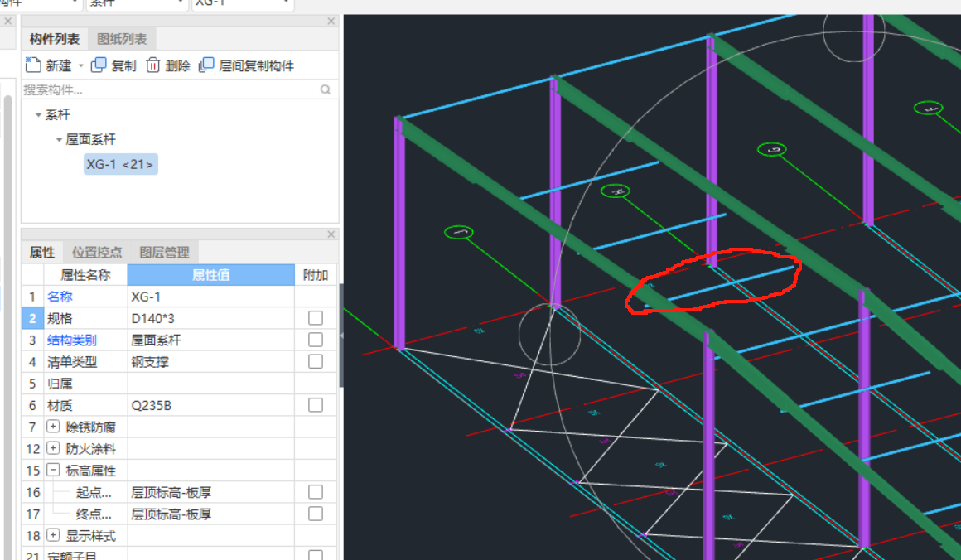
Task: Click the panel collapse handle beside viewport
Action: point(341,336)
